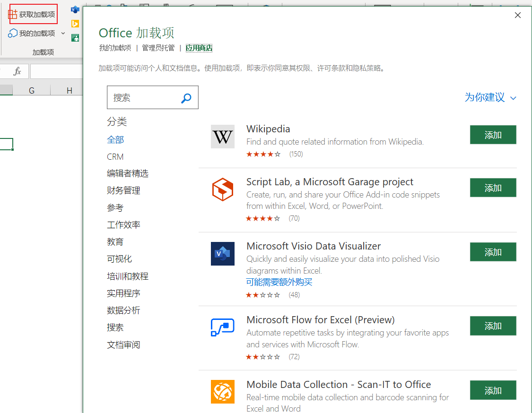
Task: Click the Wikipedia W icon
Action: pos(223,137)
